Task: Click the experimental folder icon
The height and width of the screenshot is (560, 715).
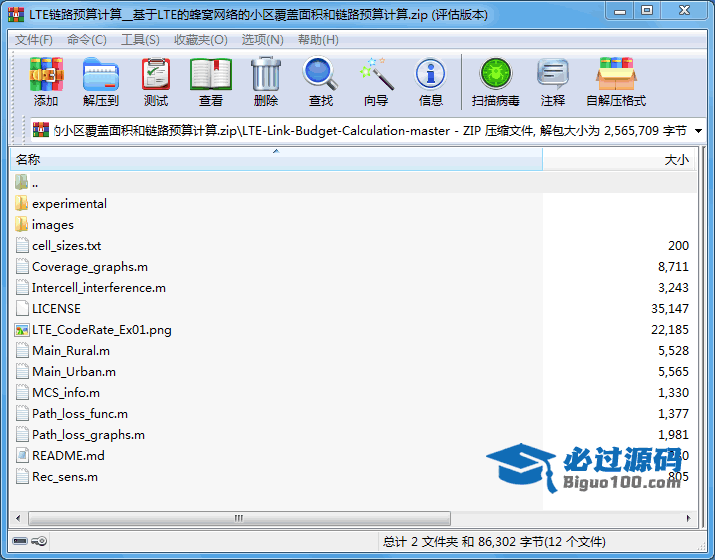Action: [21, 203]
